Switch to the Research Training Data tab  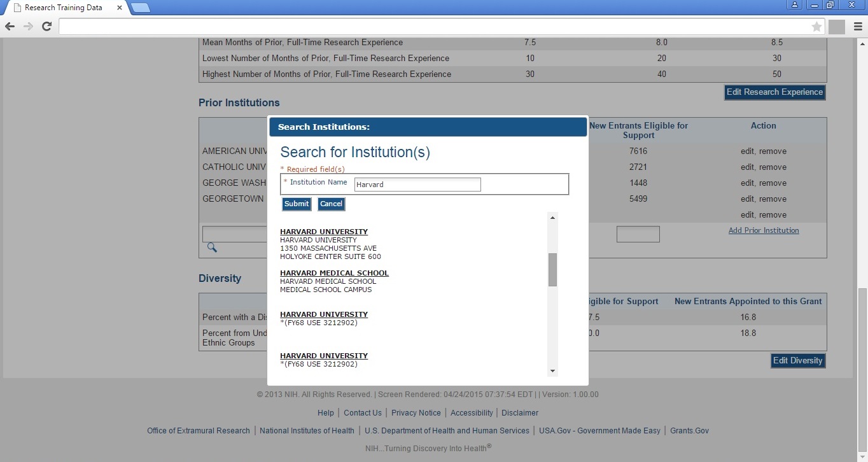pos(64,8)
